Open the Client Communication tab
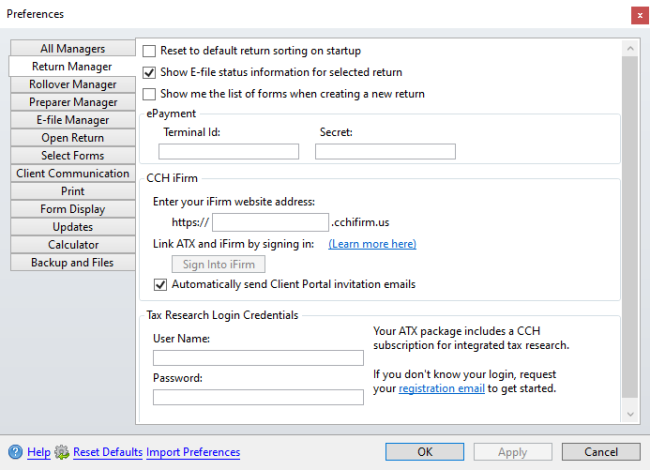Viewport: 650px width, 470px height. tap(73, 173)
